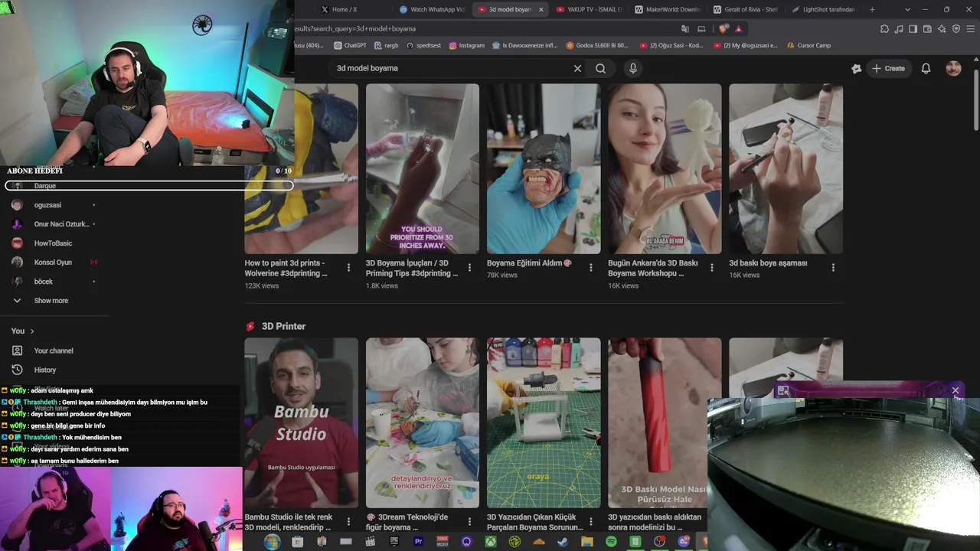Open HowToBasic channel in subscriptions
This screenshot has width=980, height=551.
click(54, 243)
